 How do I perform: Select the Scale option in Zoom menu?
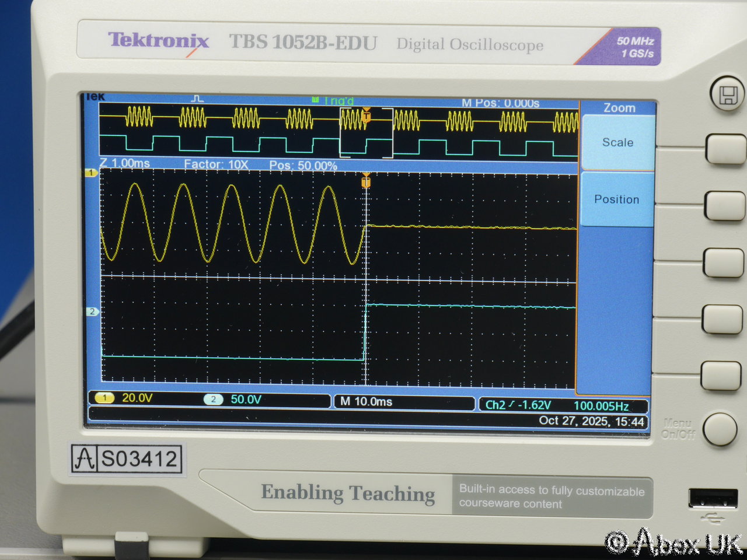tap(617, 142)
